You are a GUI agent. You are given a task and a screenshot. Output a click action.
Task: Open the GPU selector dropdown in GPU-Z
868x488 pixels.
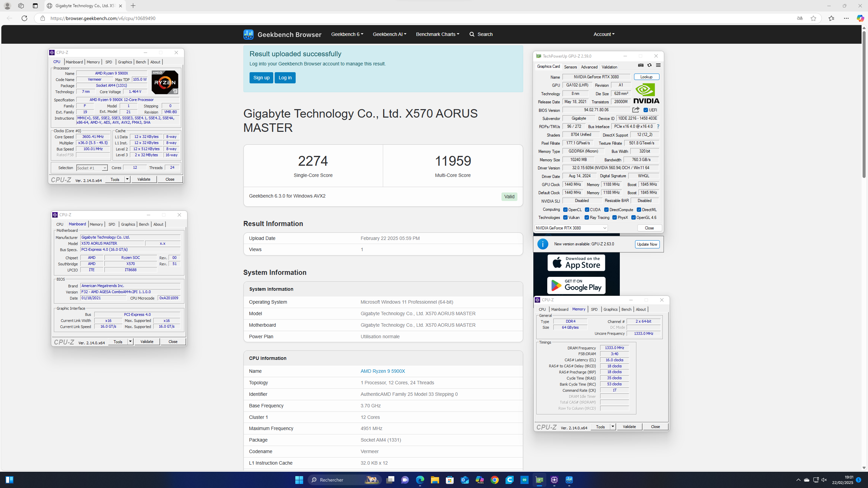click(571, 228)
